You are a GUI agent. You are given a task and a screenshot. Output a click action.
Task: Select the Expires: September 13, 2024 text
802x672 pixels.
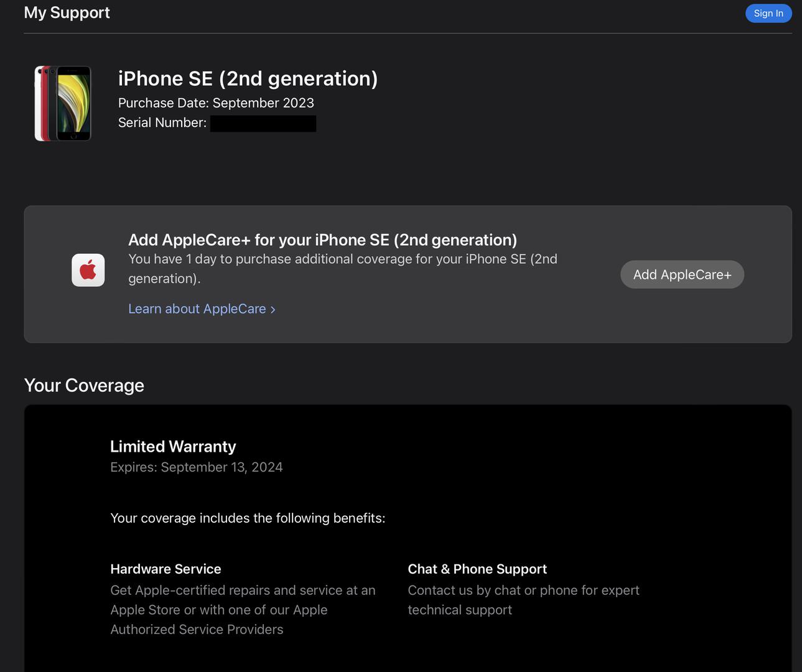[197, 467]
